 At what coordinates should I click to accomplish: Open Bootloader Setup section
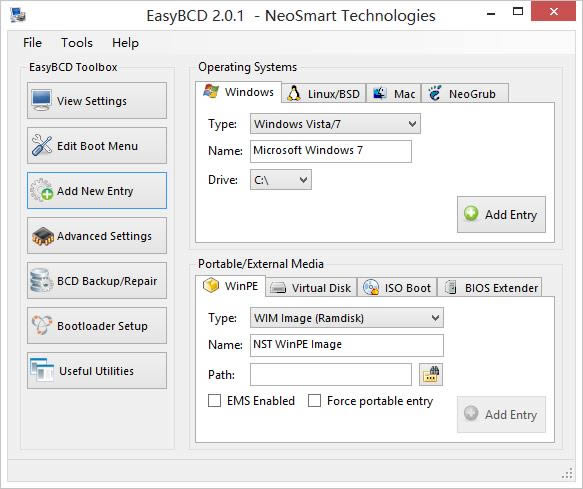coord(97,326)
